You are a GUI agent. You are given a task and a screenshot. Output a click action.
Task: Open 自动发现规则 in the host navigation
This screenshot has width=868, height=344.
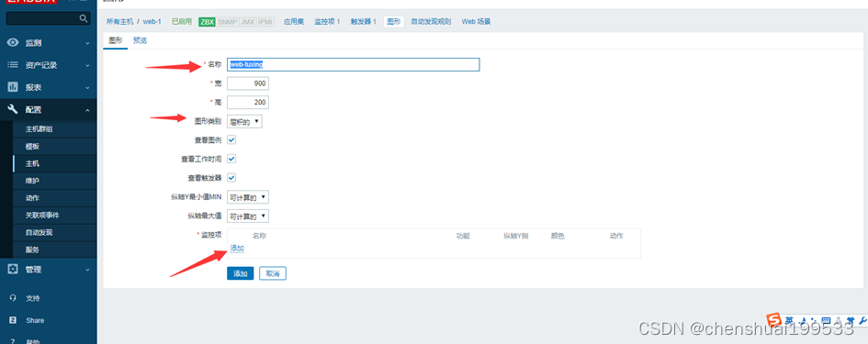tap(431, 22)
